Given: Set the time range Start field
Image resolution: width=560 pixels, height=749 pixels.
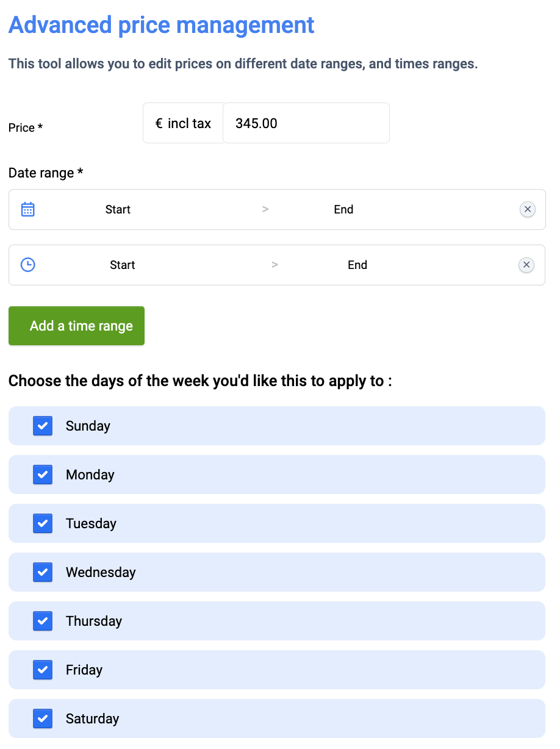Looking at the screenshot, I should click(x=123, y=265).
